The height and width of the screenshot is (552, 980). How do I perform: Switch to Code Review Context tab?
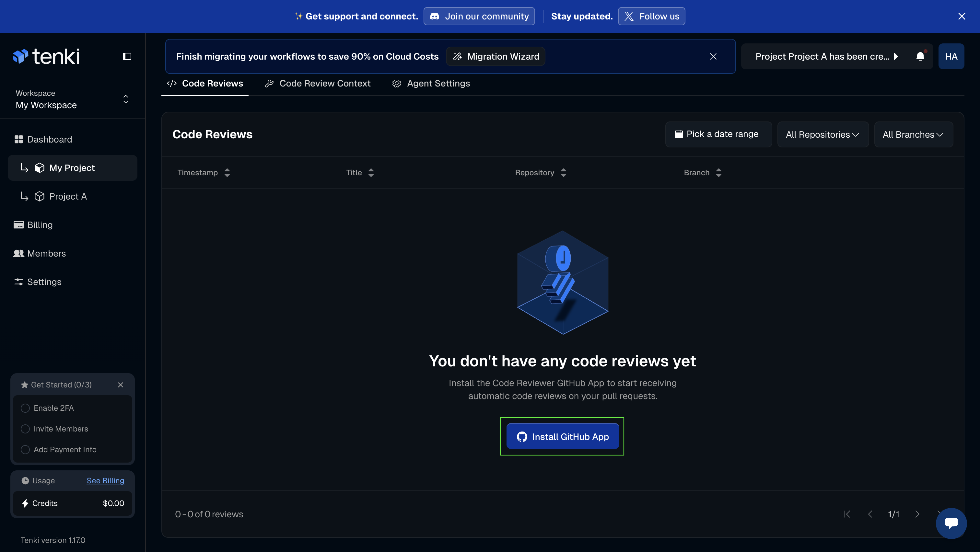(318, 83)
